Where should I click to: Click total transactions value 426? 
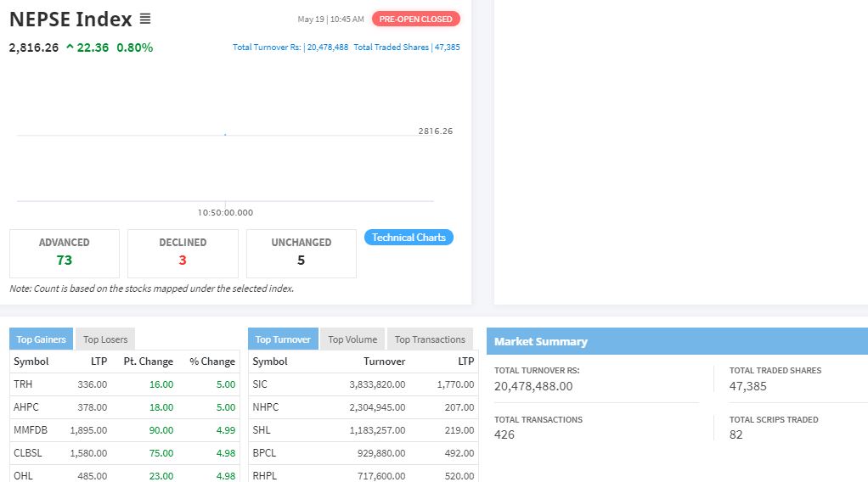coord(504,434)
